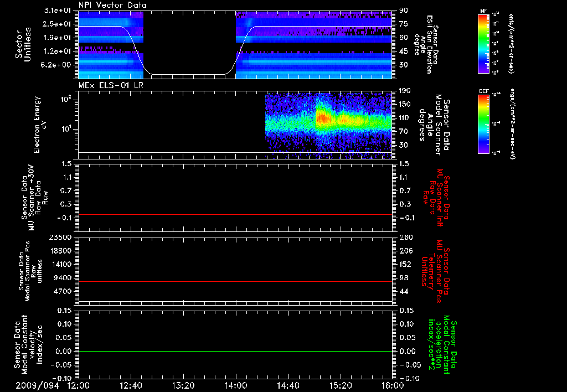Click the green zero-velocity line
Screen dimensions: 567x392
235,351
